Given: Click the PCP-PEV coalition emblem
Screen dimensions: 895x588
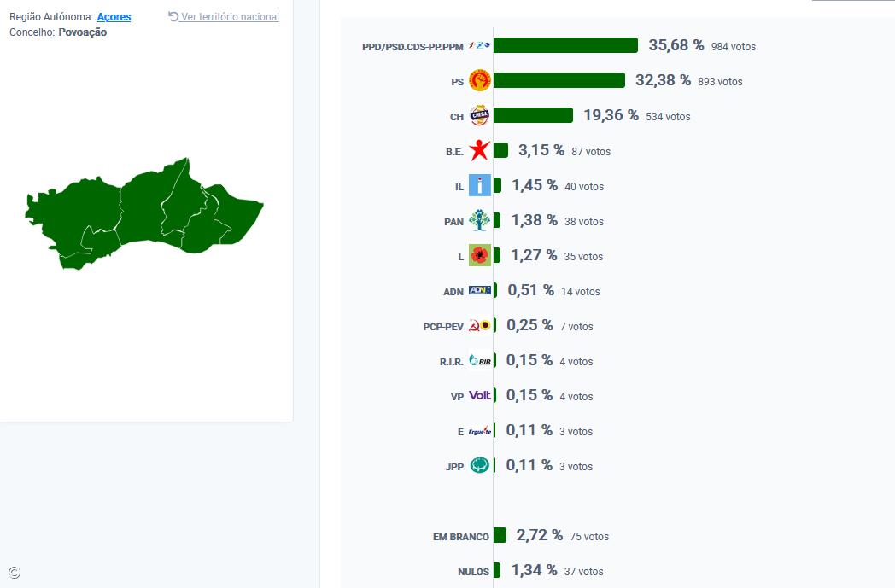Looking at the screenshot, I should [480, 325].
